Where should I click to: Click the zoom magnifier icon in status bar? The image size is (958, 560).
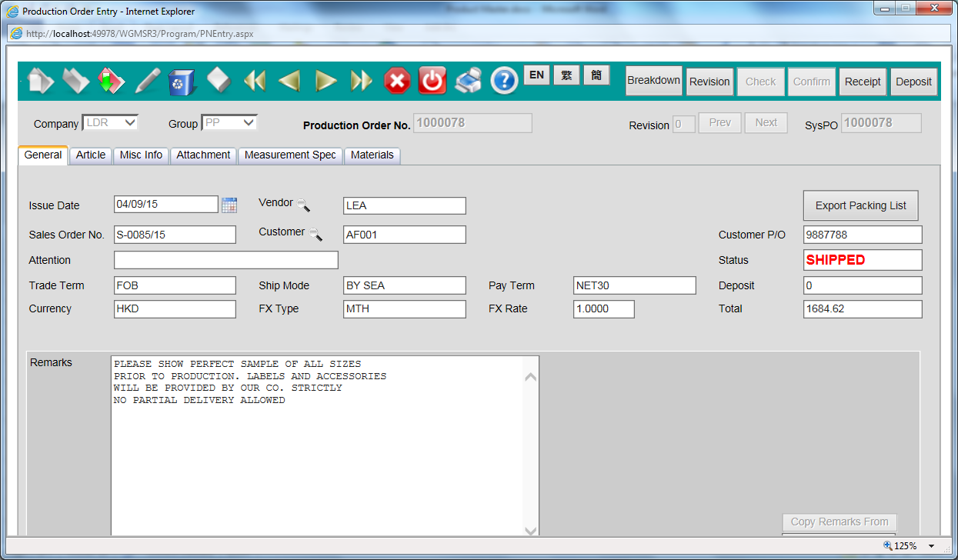(888, 545)
